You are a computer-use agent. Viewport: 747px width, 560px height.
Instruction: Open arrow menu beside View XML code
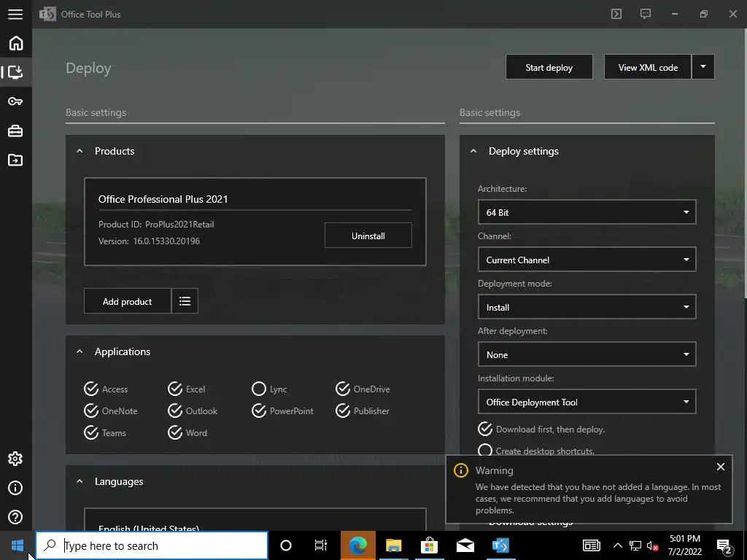703,67
